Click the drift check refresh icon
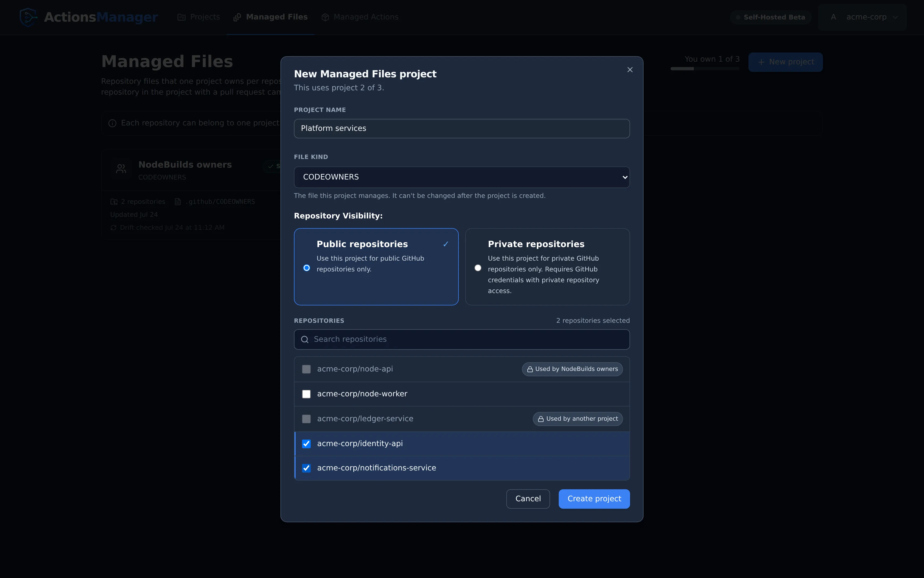924x578 pixels. pos(113,228)
